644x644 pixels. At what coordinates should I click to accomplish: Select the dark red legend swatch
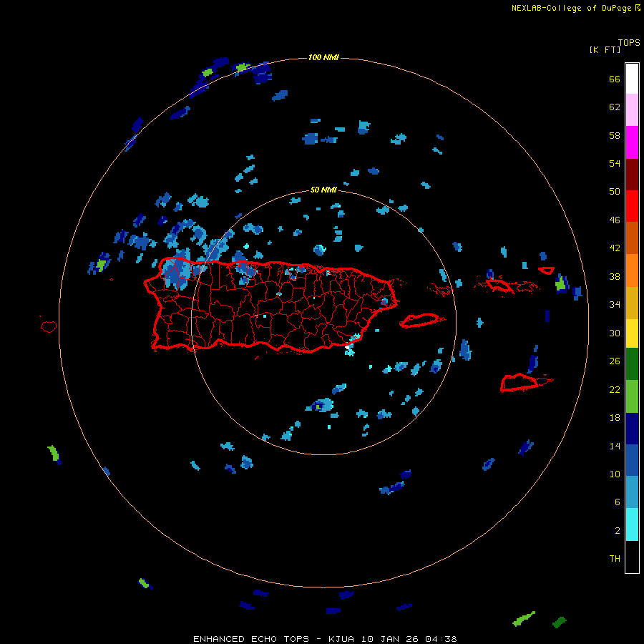pos(632,174)
